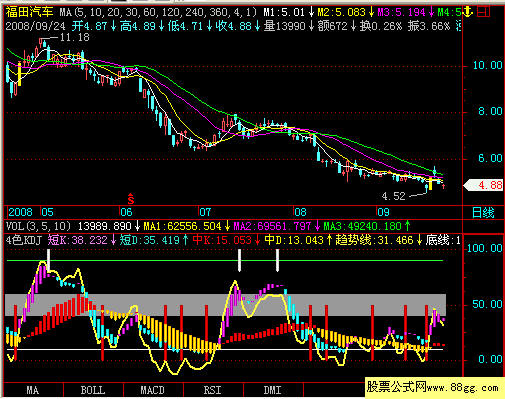Click the volume MA1:62556.504 value
505x399 pixels.
pos(183,226)
